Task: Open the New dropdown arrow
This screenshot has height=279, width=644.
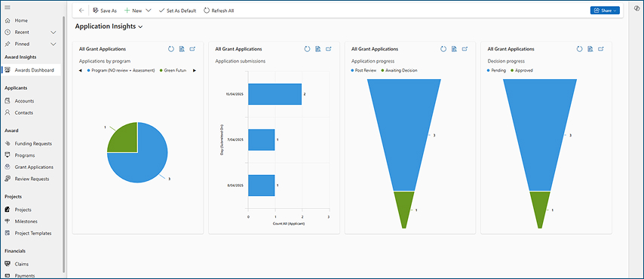Action: pyautogui.click(x=149, y=11)
